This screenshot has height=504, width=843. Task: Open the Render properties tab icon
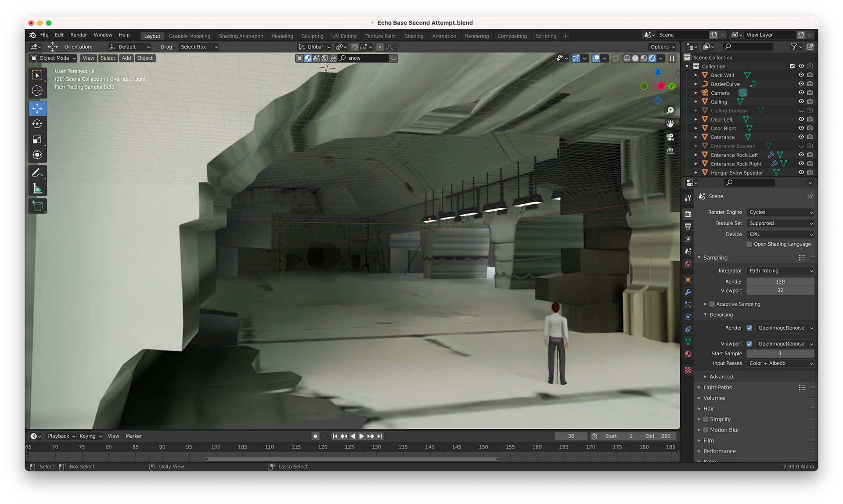coord(688,214)
